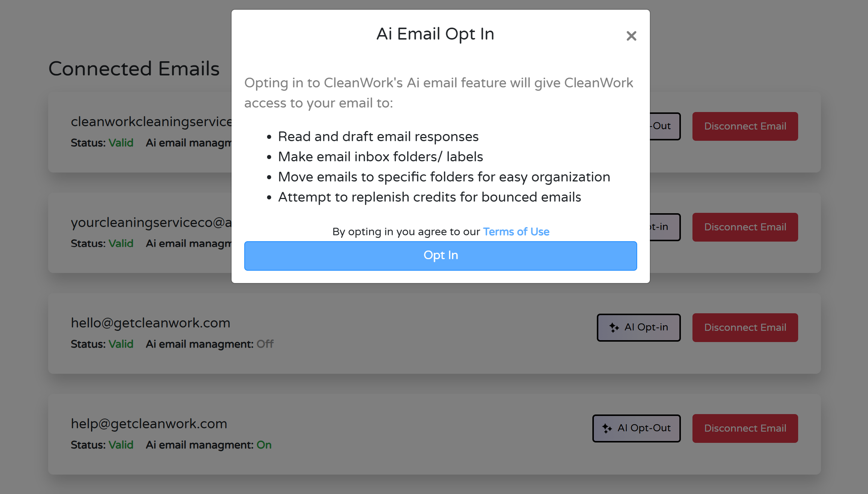This screenshot has height=494, width=868.
Task: Click the 'Read and draft email responses' bullet
Action: pos(378,137)
